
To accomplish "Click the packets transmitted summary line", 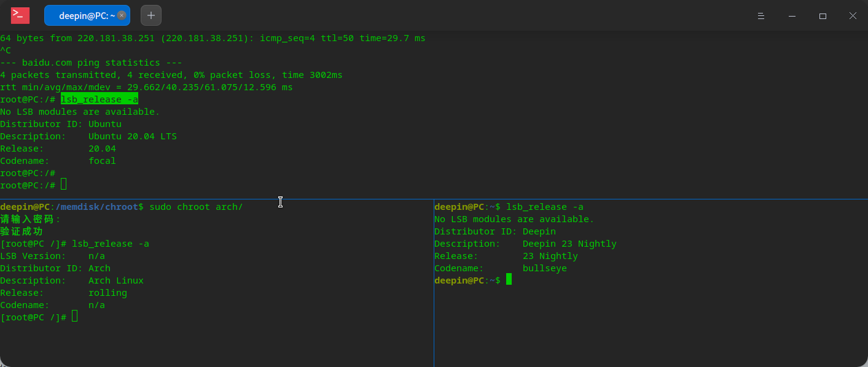I will click(171, 75).
